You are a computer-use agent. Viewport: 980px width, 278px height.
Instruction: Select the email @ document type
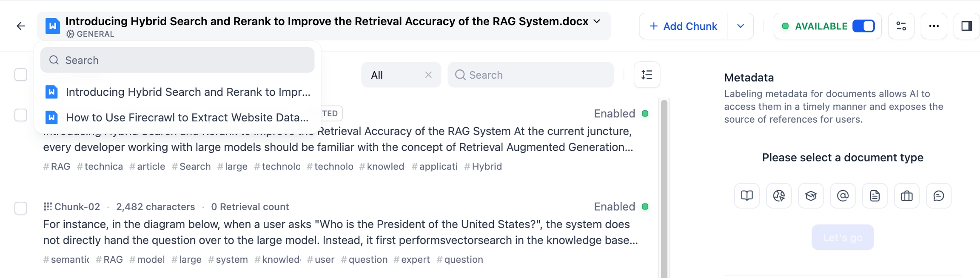coord(843,196)
